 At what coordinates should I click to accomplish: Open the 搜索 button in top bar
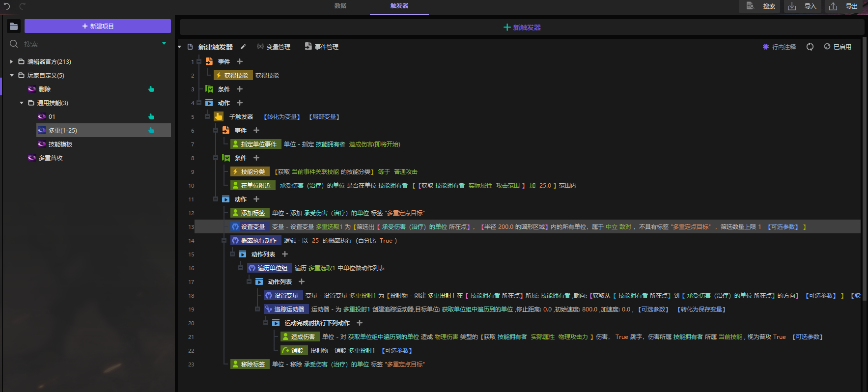coord(760,6)
